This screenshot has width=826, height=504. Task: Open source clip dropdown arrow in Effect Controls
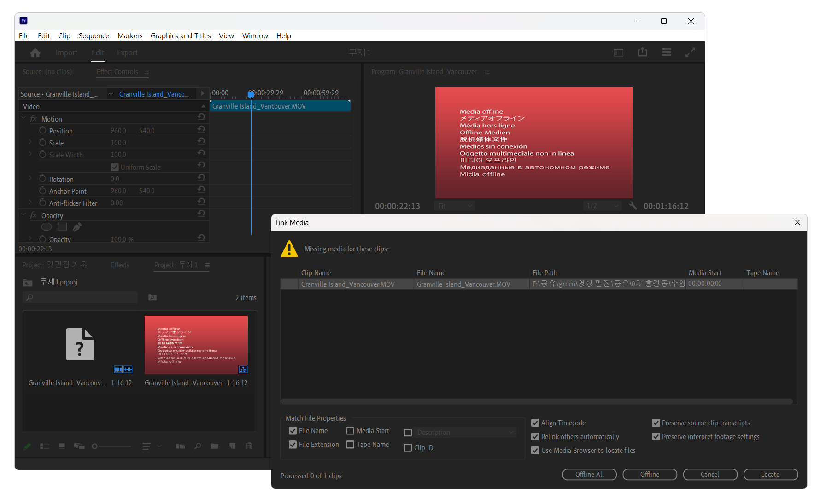click(111, 94)
